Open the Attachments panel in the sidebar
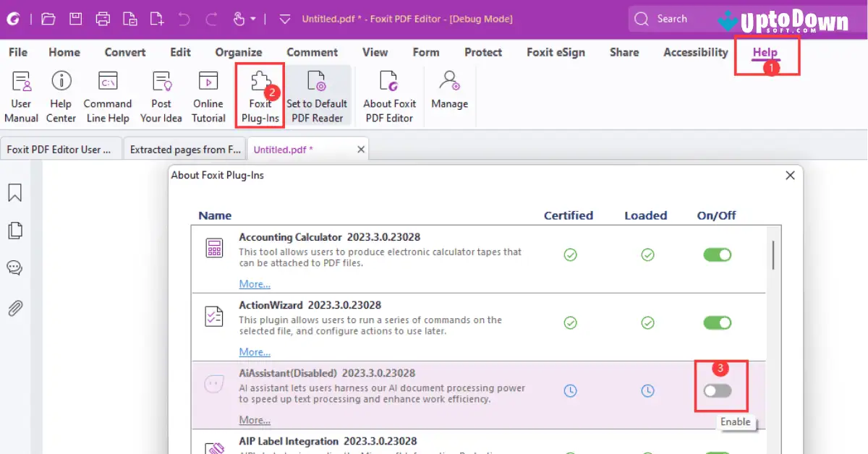This screenshot has height=454, width=868. click(14, 309)
